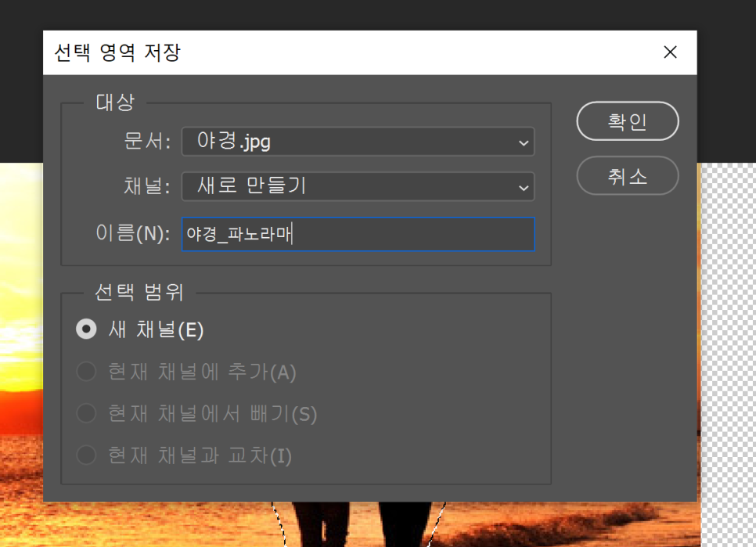756x547 pixels.
Task: Click the 이름(N) name input field
Action: tap(358, 234)
